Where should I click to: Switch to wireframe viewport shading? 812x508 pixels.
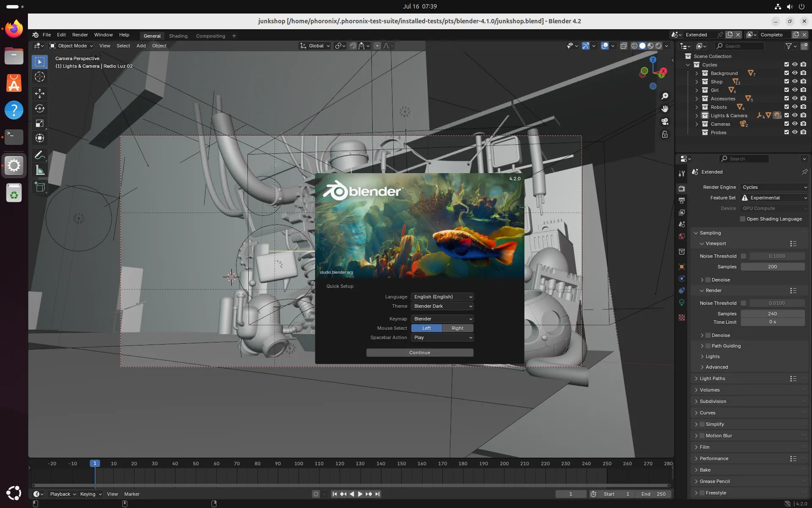coord(634,46)
